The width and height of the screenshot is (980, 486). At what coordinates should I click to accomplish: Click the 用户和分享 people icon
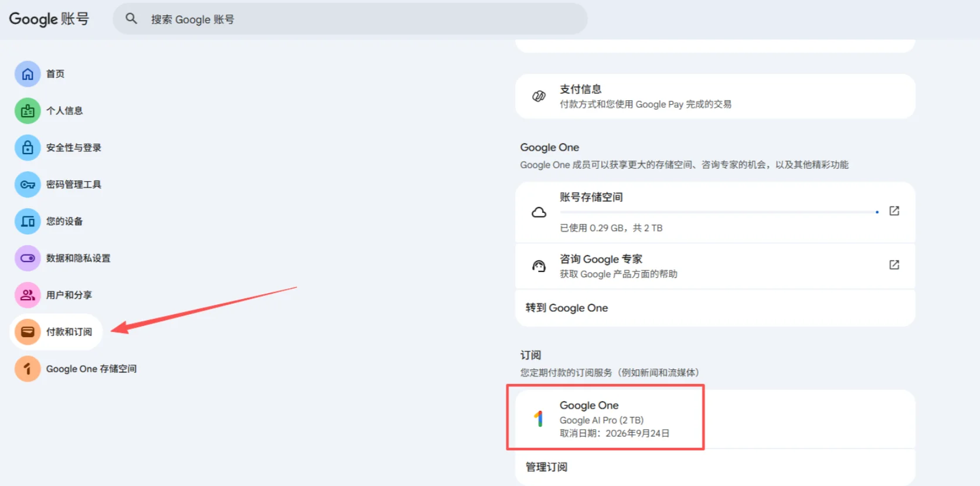pos(28,295)
